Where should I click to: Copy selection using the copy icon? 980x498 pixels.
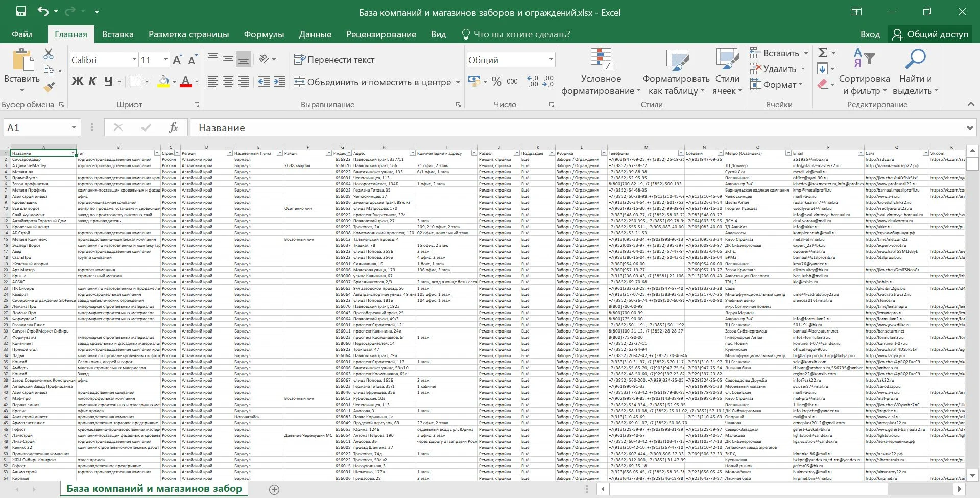tap(49, 70)
